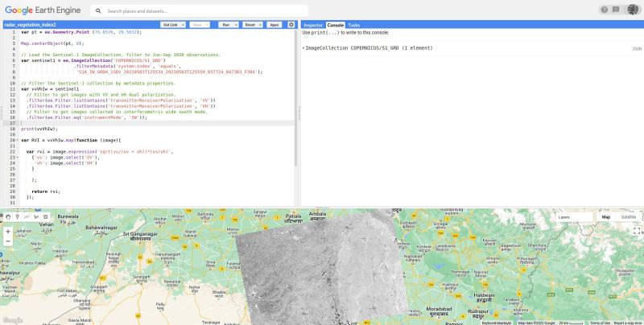Switch to the Inspector tab
This screenshot has width=644, height=325.
point(313,25)
